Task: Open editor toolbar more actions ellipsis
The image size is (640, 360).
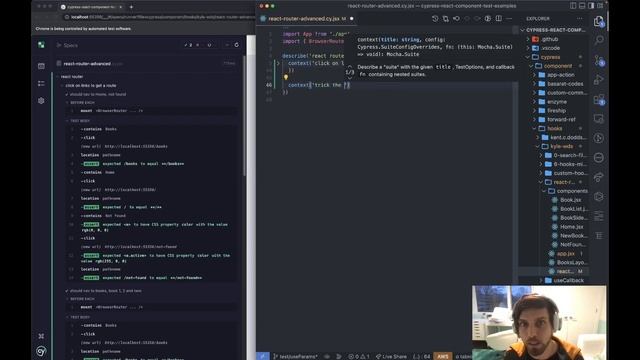Action: click(x=509, y=19)
